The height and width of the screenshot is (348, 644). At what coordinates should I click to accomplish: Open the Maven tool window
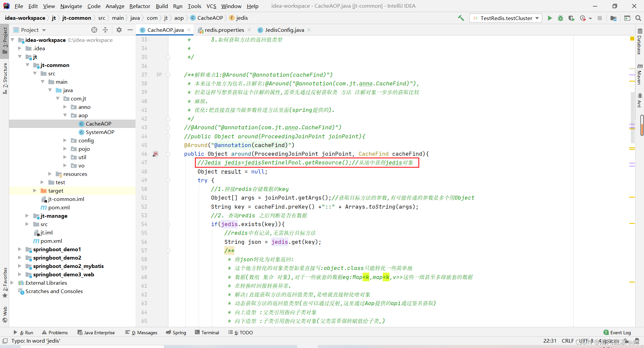(640, 74)
